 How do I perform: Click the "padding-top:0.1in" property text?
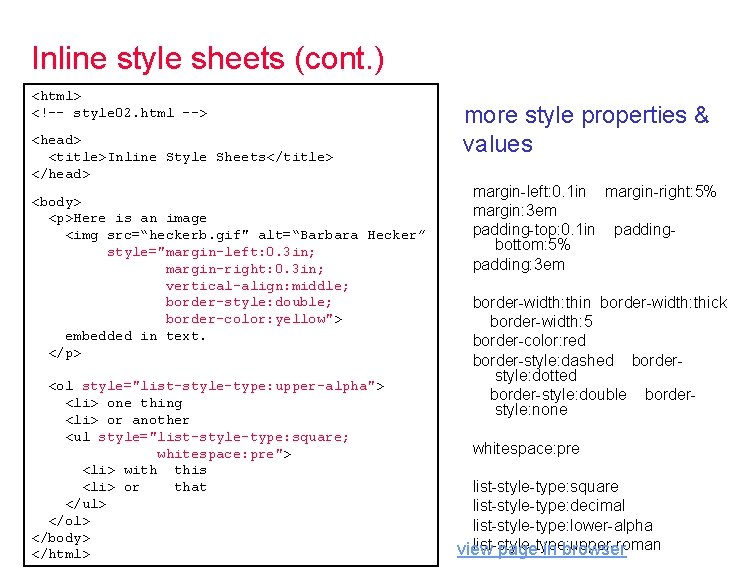[x=534, y=229]
